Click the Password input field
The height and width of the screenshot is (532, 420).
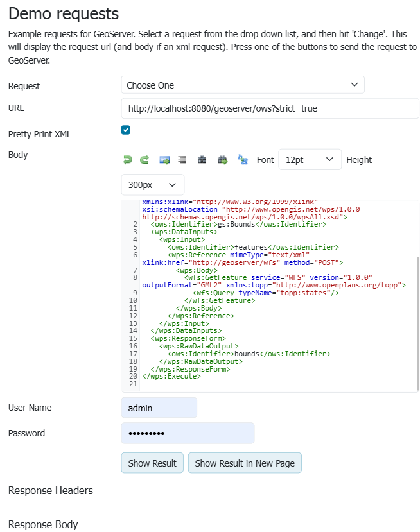pos(188,433)
